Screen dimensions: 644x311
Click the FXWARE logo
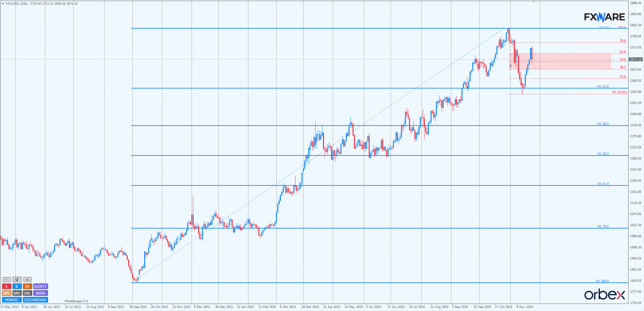tap(604, 17)
